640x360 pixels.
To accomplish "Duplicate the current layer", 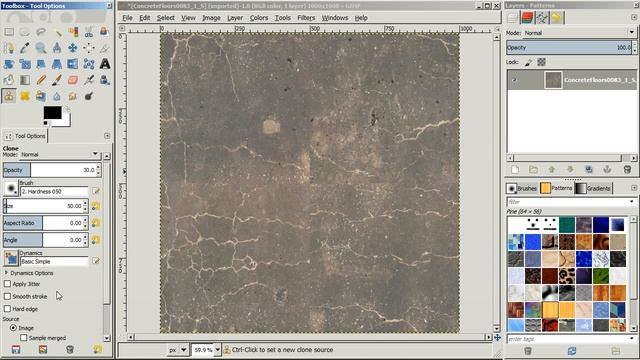I will pos(589,169).
